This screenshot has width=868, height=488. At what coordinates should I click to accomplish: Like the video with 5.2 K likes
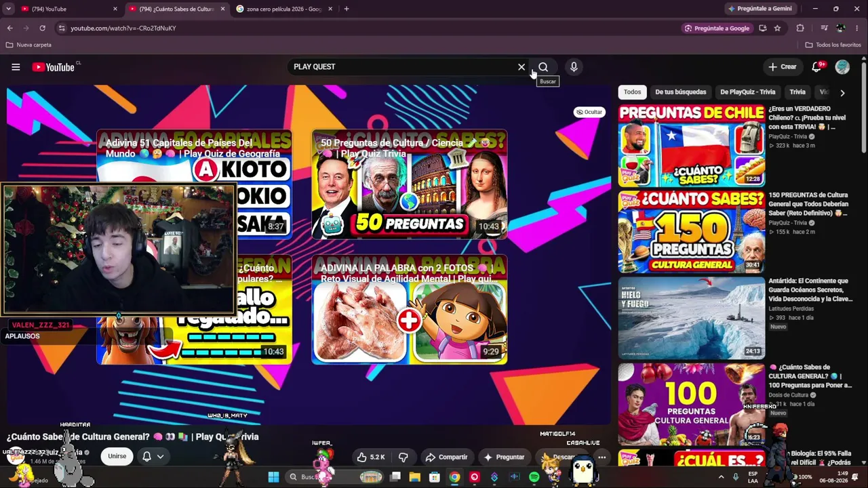click(x=371, y=457)
